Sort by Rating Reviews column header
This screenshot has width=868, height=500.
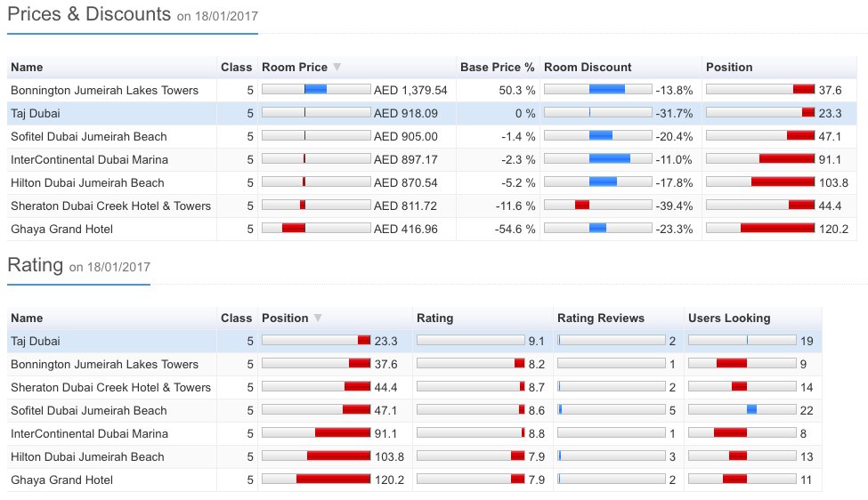pos(601,318)
